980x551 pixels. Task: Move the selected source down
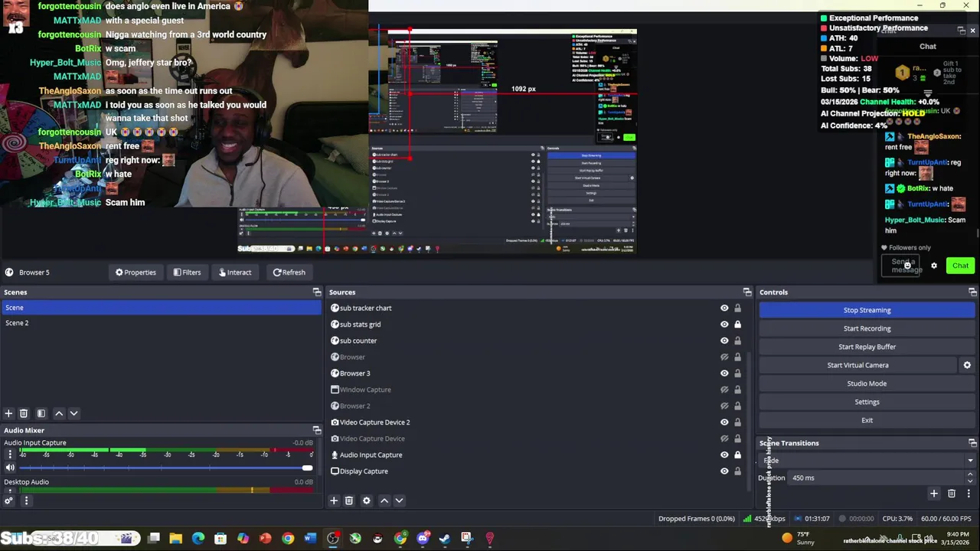click(x=400, y=500)
